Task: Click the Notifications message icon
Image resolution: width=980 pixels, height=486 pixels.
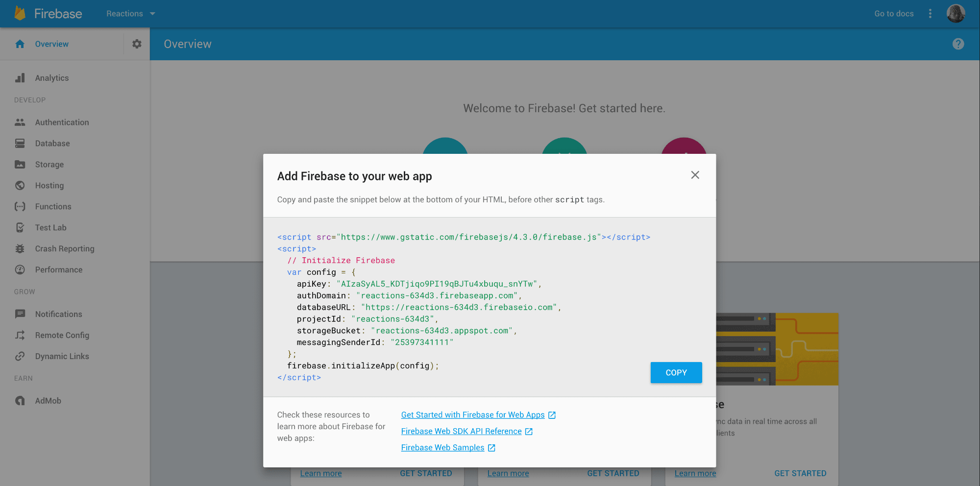Action: (x=20, y=314)
